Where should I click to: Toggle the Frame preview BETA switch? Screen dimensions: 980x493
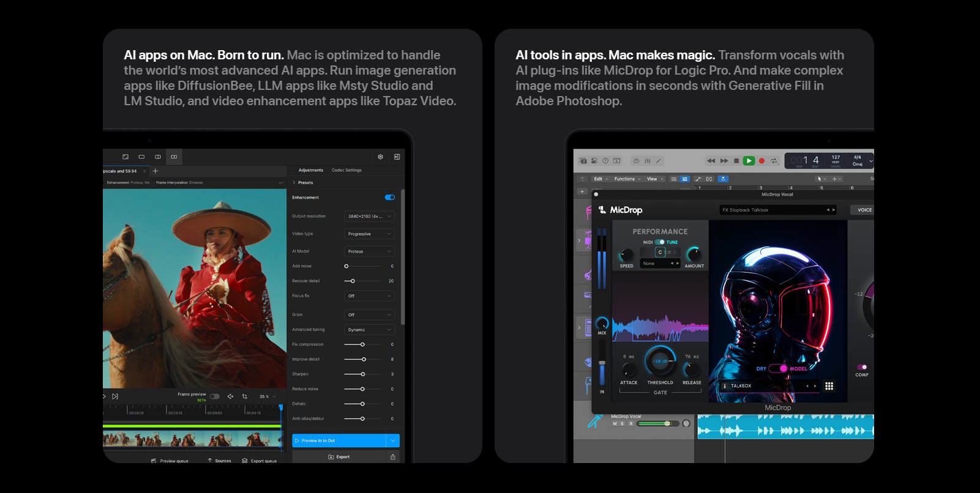[x=214, y=396]
